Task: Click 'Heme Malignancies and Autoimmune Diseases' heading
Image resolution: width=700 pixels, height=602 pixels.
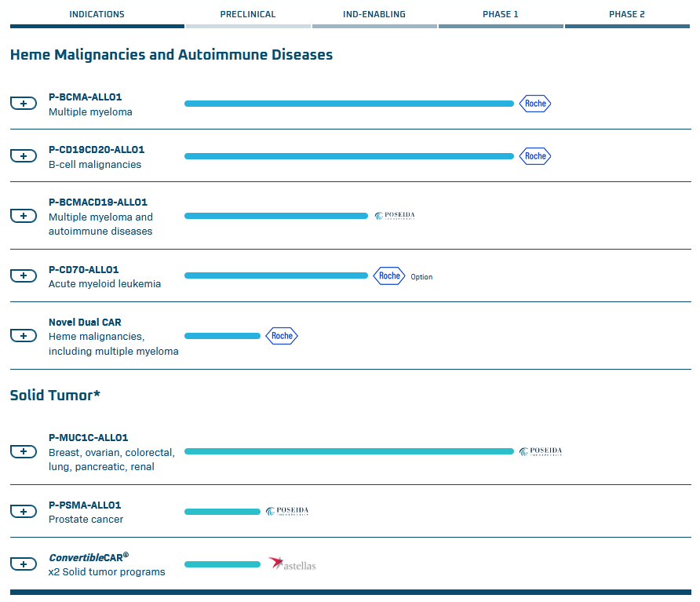Action: click(171, 54)
